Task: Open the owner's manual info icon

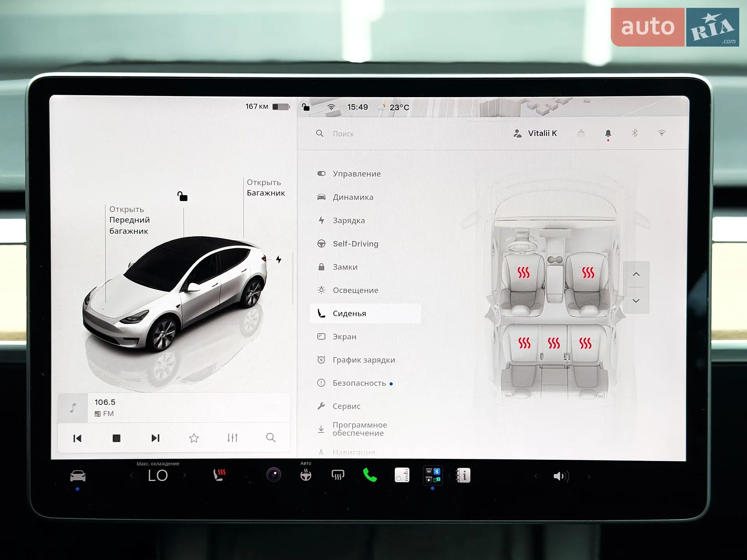Action: pos(463,475)
